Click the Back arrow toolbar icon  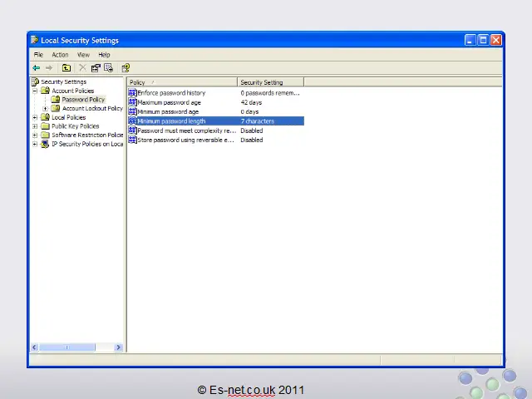pos(37,68)
